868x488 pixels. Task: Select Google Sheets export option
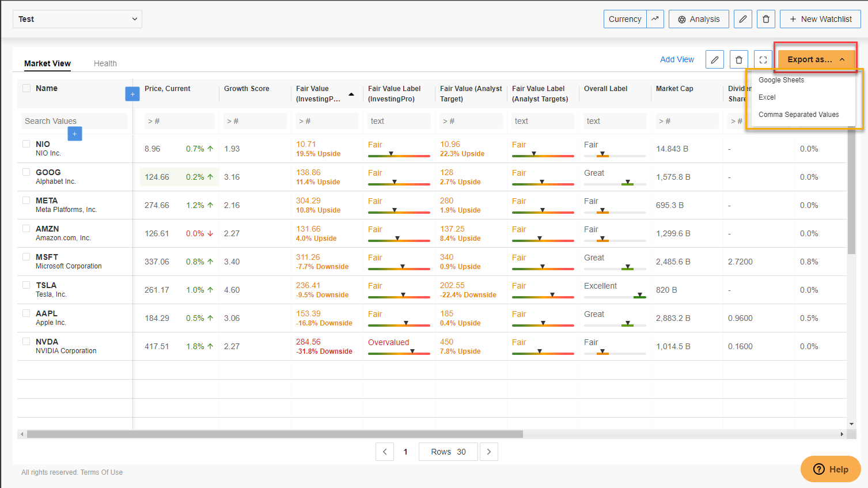click(781, 80)
